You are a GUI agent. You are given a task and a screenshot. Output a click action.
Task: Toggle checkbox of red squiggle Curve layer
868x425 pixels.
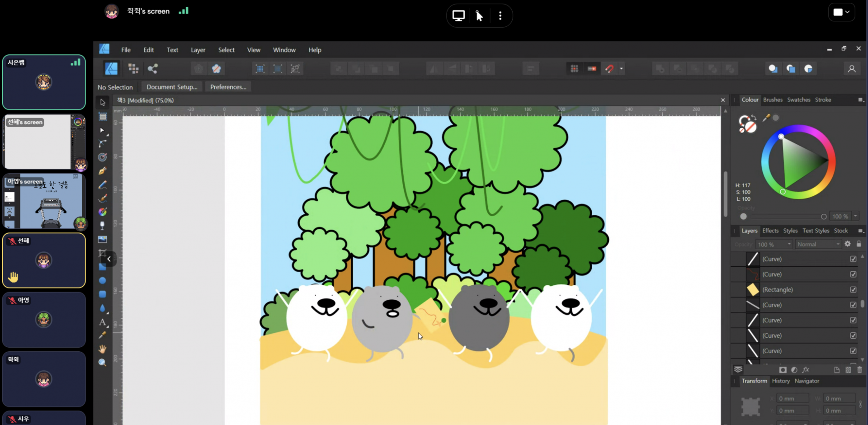coord(853,274)
